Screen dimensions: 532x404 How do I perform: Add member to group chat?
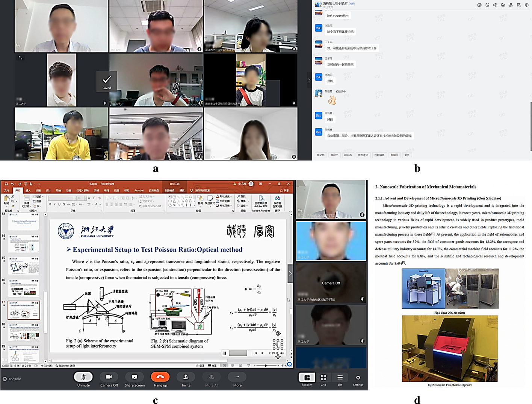[x=511, y=5]
